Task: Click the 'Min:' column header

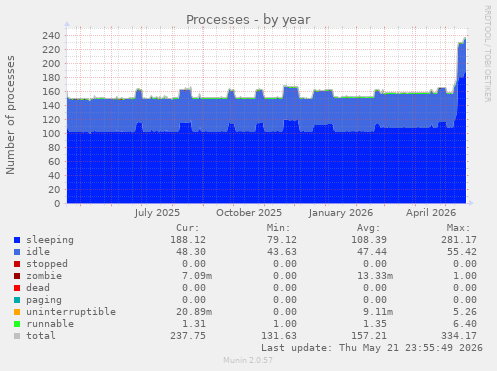Action: tap(278, 228)
